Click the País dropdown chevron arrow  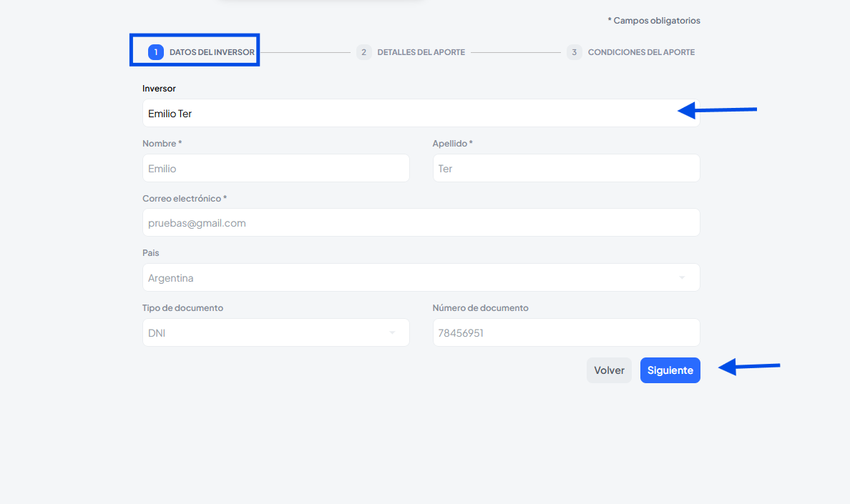(x=682, y=277)
